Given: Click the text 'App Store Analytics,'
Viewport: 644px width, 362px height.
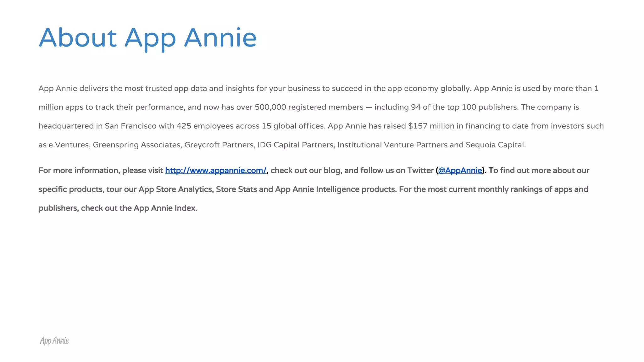Looking at the screenshot, I should (x=176, y=189).
